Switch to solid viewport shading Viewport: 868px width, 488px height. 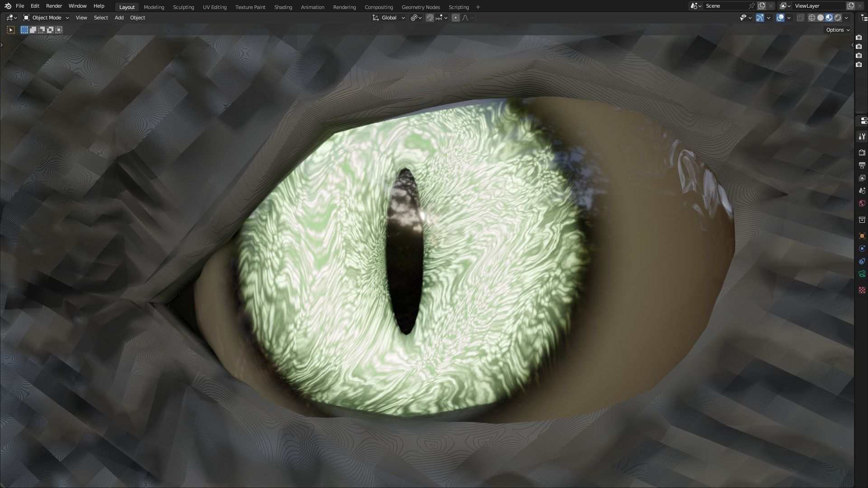(x=821, y=18)
